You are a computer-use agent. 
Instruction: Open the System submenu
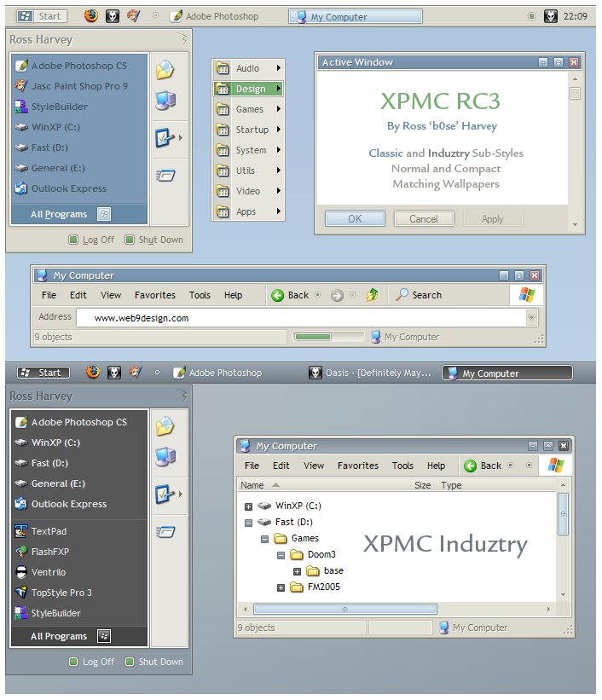(248, 150)
